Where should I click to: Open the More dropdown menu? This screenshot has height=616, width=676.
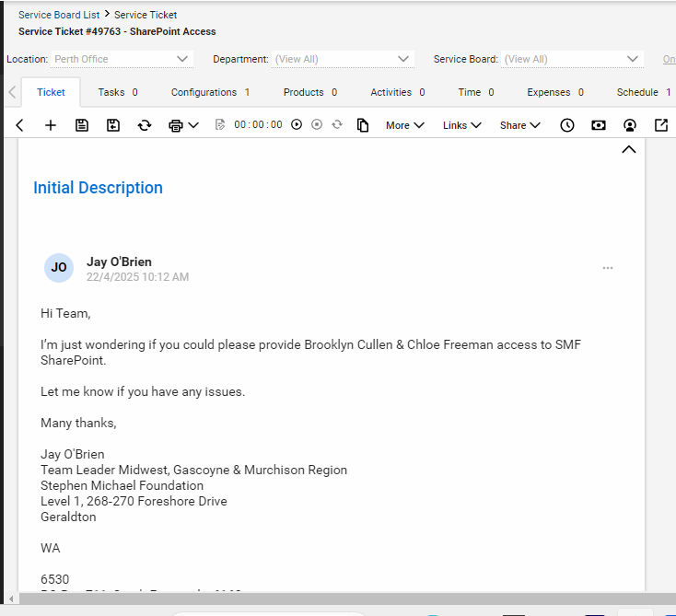(405, 125)
